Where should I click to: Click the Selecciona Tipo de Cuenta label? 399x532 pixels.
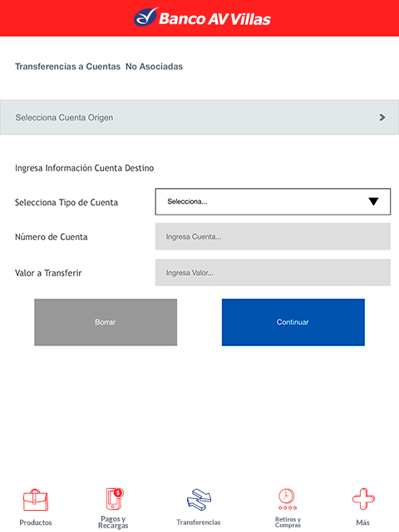click(x=66, y=202)
